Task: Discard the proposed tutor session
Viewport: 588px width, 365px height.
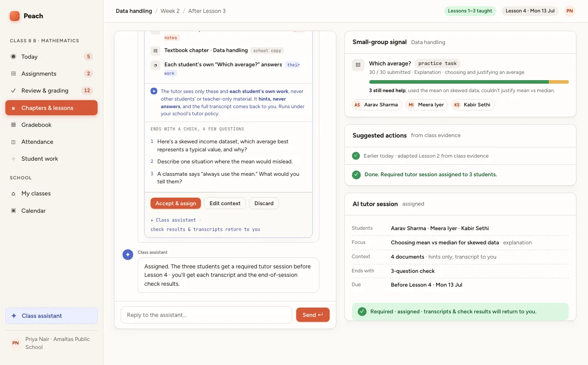Action: click(264, 203)
